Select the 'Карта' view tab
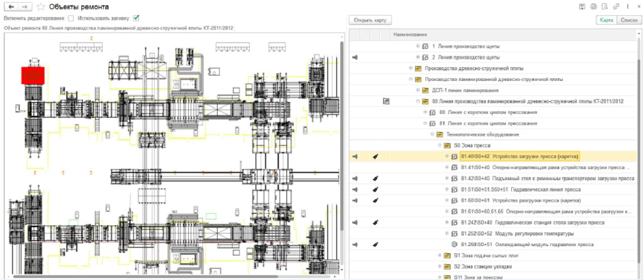 [606, 19]
